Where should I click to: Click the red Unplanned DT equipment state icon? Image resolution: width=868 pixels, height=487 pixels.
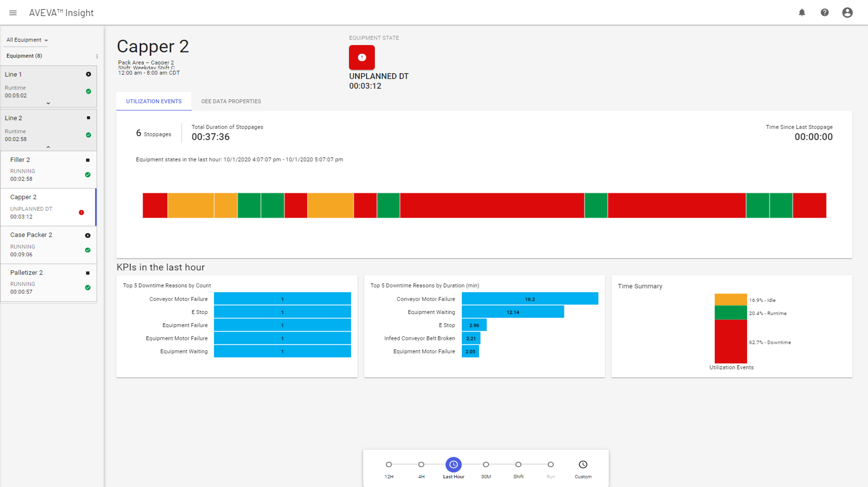tap(362, 57)
